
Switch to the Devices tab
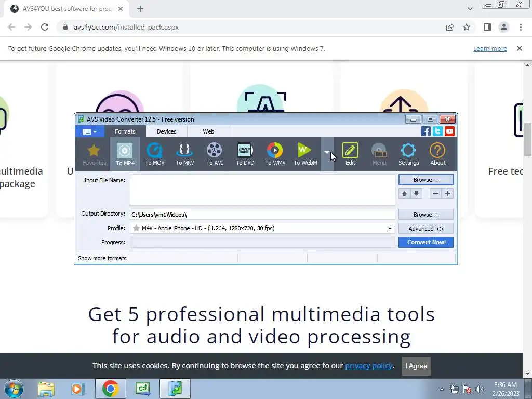click(x=166, y=131)
